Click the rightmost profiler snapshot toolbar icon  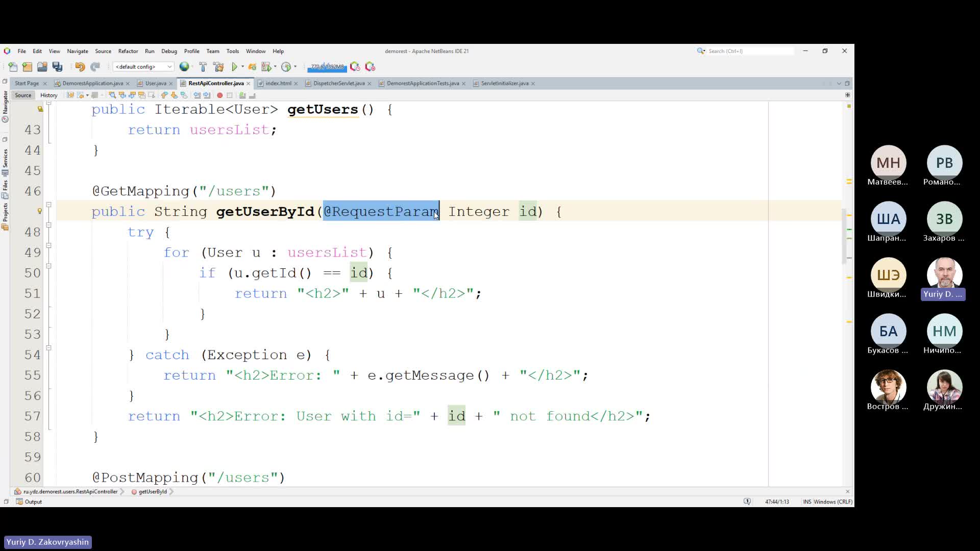click(x=371, y=67)
